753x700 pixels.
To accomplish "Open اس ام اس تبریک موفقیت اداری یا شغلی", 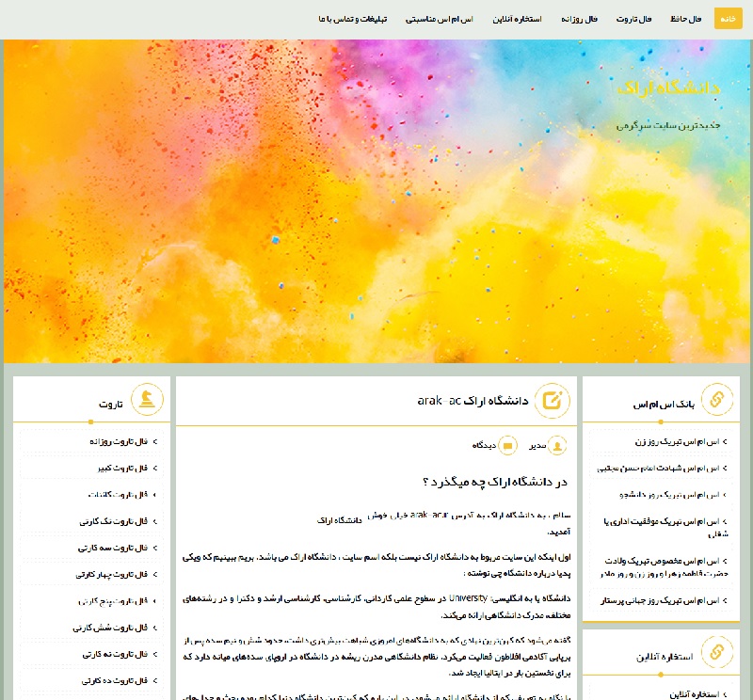I will point(666,527).
